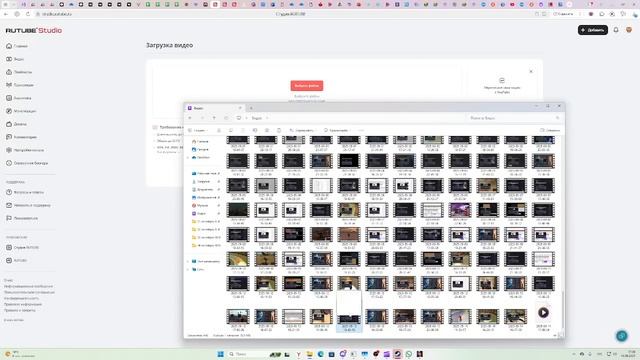Open the Просмотреть dropdown in Explorer
640x360 pixels.
[x=337, y=130]
